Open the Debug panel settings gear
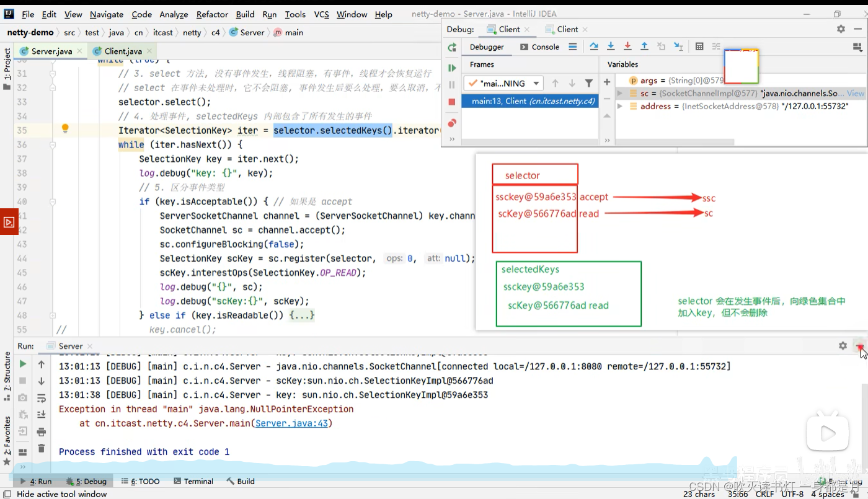The height and width of the screenshot is (499, 868). click(x=841, y=29)
